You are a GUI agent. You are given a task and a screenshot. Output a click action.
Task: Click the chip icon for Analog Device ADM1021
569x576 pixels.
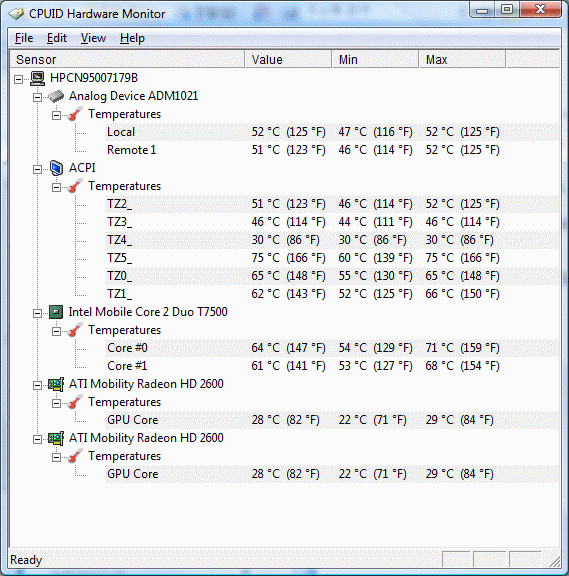[56, 96]
